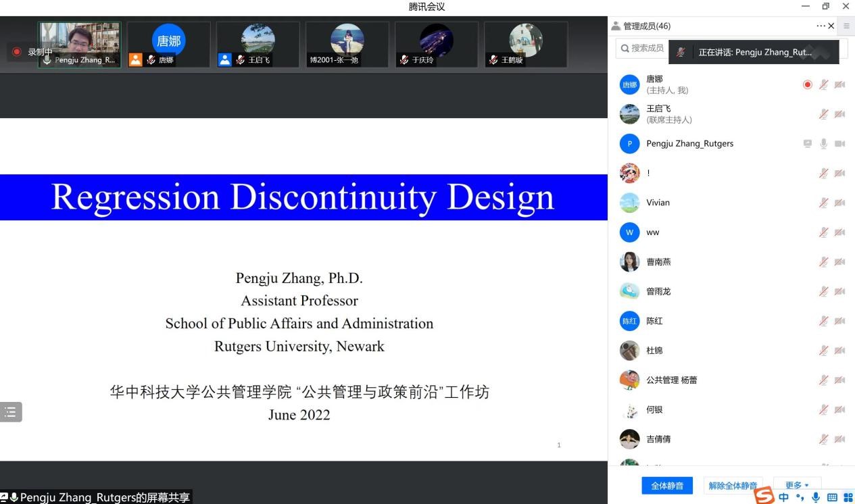Click Pengju Zhang_Rutgers screen-share icon in member list
The width and height of the screenshot is (855, 504).
(807, 144)
